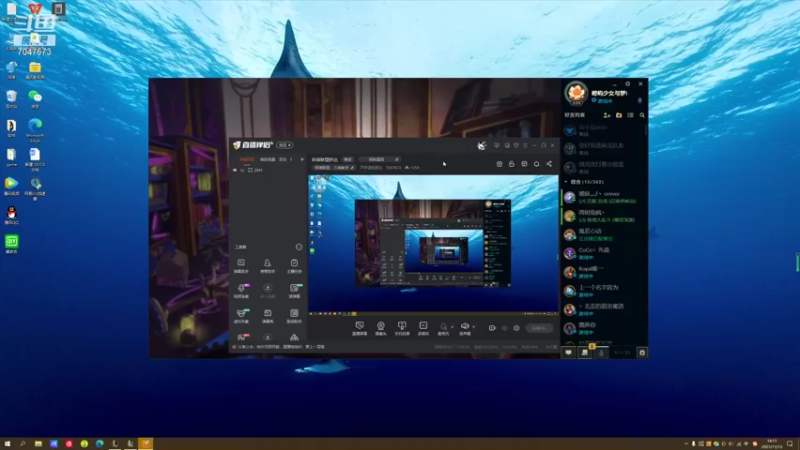The width and height of the screenshot is (800, 450).
Task: Click friends panel scrollbar
Action: (x=646, y=129)
